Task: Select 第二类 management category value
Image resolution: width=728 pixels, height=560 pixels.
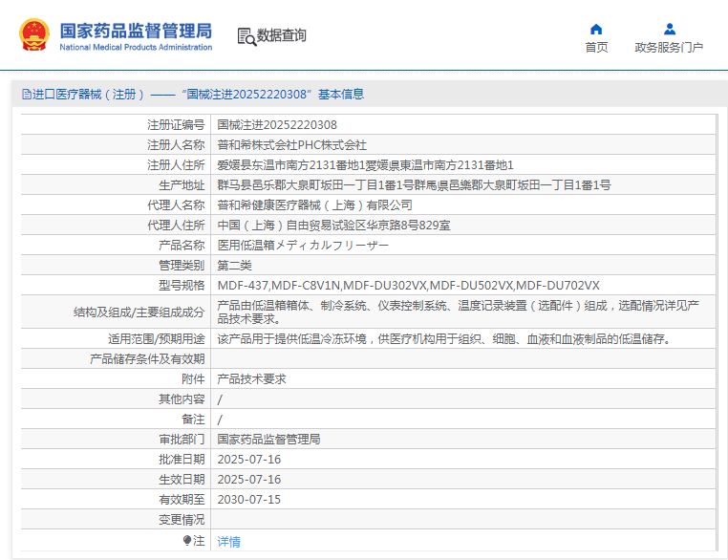Action: click(x=234, y=265)
